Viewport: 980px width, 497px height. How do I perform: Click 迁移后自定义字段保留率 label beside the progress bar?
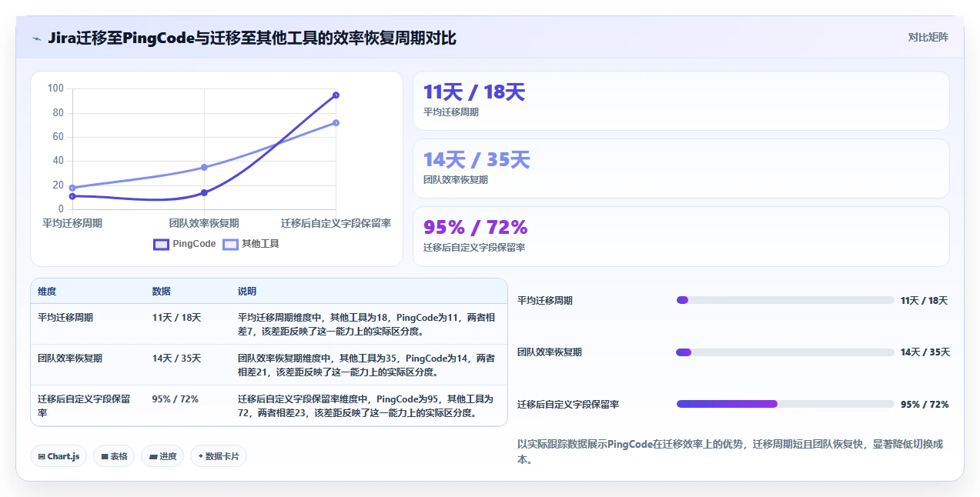point(568,404)
